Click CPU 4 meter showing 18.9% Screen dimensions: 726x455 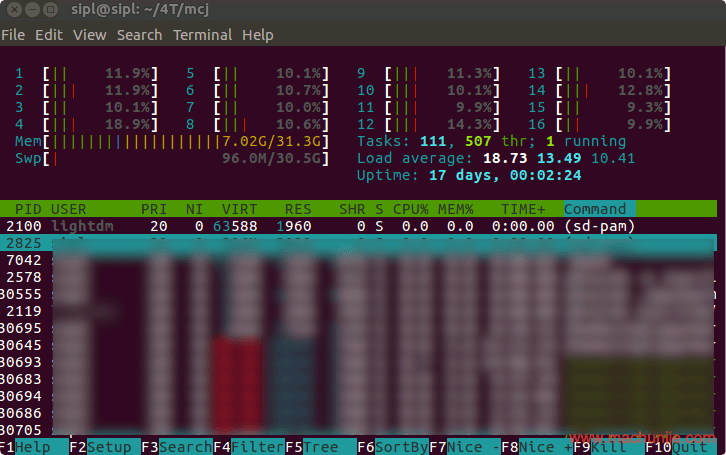(x=86, y=125)
